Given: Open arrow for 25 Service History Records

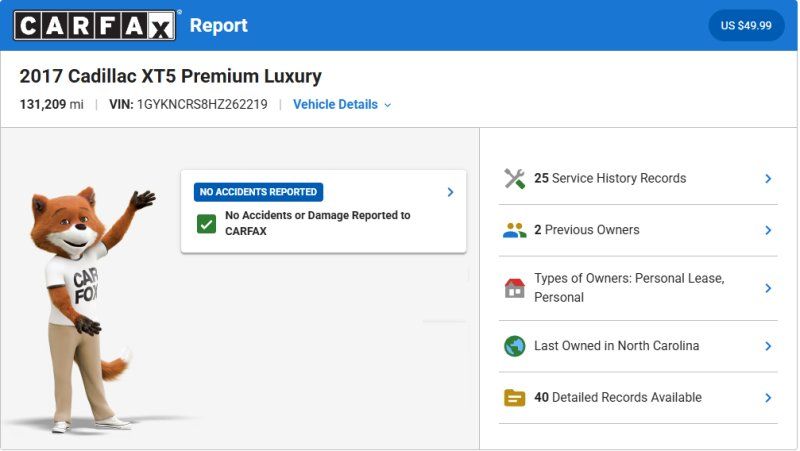Looking at the screenshot, I should (768, 179).
